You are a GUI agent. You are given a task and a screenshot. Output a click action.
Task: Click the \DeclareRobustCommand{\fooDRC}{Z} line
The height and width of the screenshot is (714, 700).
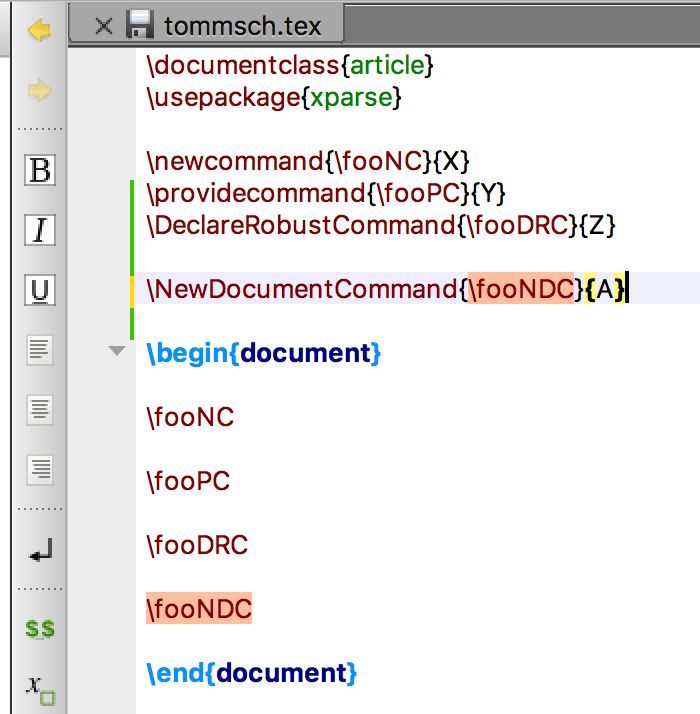point(381,225)
